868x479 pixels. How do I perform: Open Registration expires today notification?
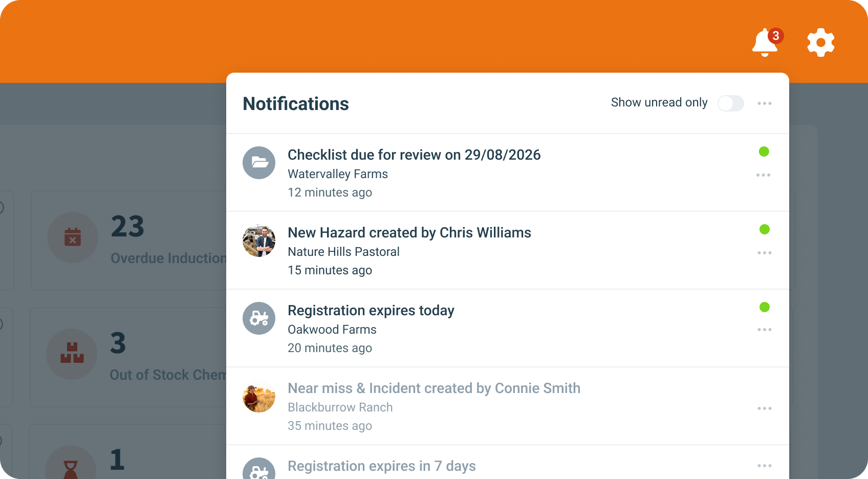tap(507, 329)
